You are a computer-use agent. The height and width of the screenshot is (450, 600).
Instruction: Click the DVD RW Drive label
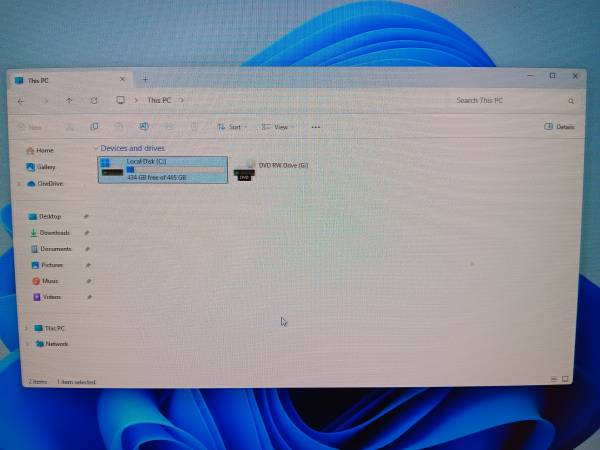point(284,165)
